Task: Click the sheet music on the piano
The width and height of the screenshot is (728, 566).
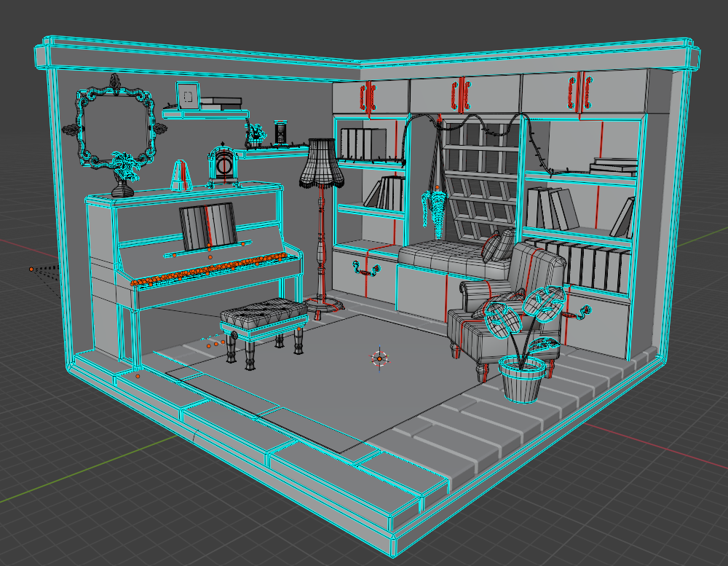Action: click(x=207, y=227)
